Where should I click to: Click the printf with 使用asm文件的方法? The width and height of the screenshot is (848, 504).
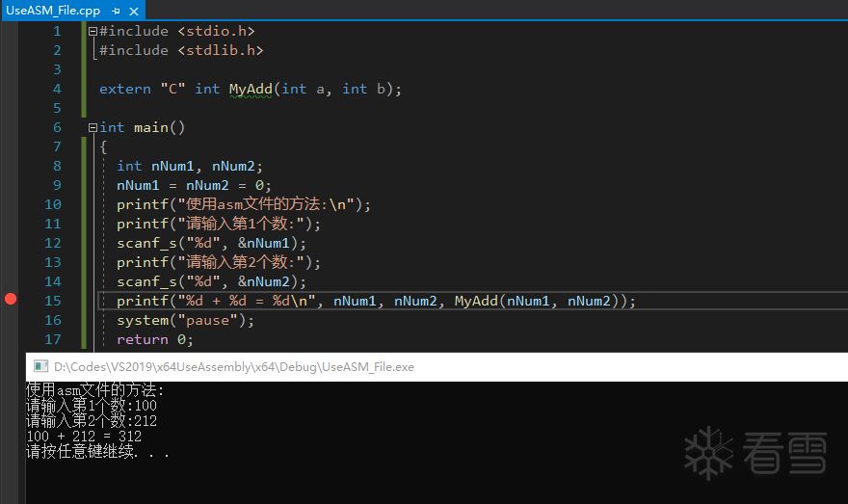244,204
